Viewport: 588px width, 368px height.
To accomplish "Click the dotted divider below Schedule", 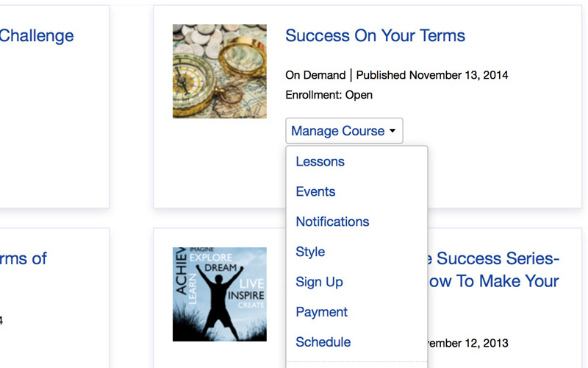I will click(x=356, y=362).
